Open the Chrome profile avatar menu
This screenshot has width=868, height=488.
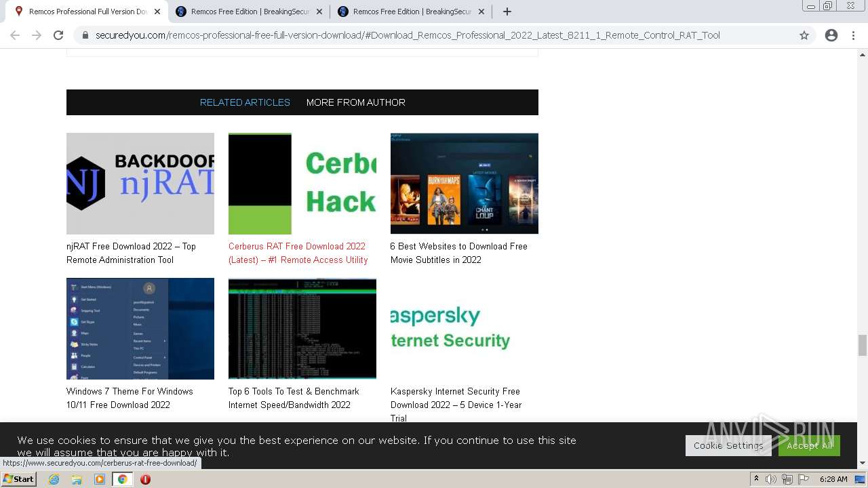831,35
